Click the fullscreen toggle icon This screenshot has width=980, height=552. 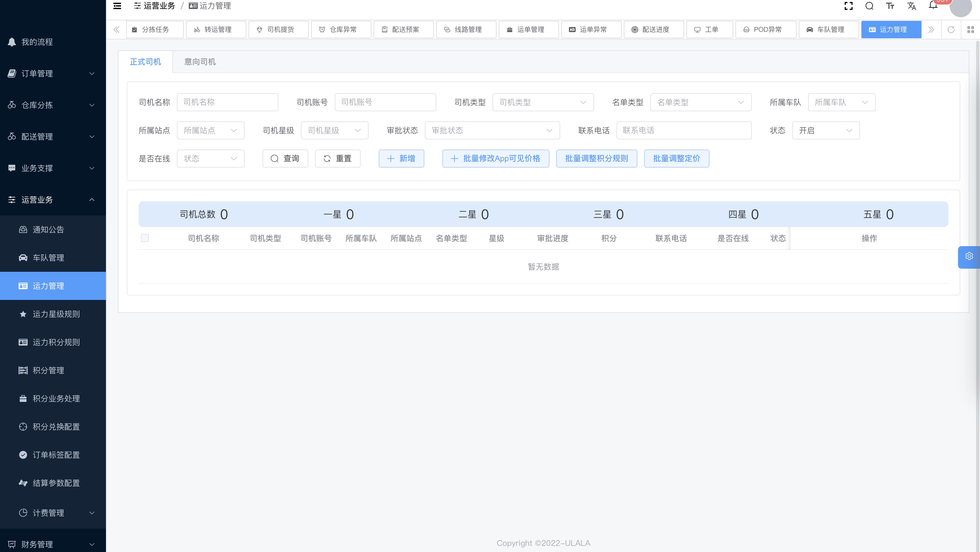848,6
